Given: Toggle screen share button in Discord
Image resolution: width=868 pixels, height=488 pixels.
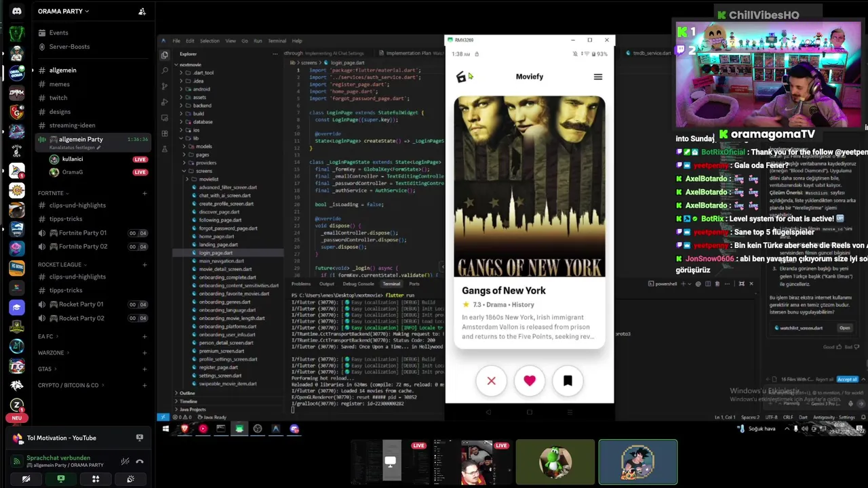Looking at the screenshot, I should 60,479.
